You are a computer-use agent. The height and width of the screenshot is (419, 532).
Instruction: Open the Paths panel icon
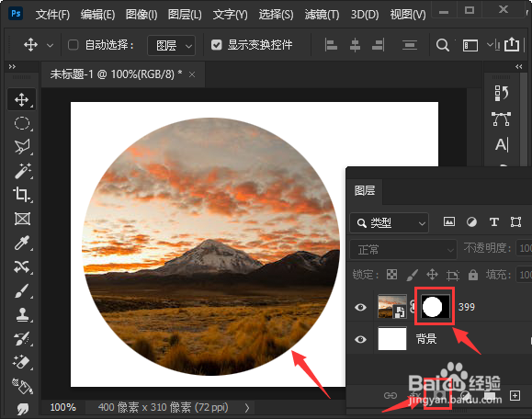[501, 119]
